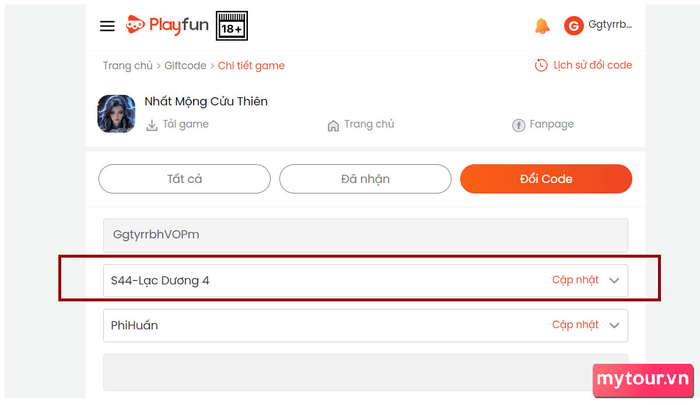Expand the PhiHuấn character dropdown

(x=615, y=325)
